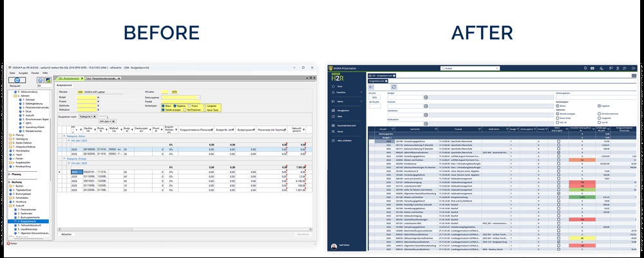
Task: Click the back arrow button in the After toolbar
Action: (x=371, y=86)
